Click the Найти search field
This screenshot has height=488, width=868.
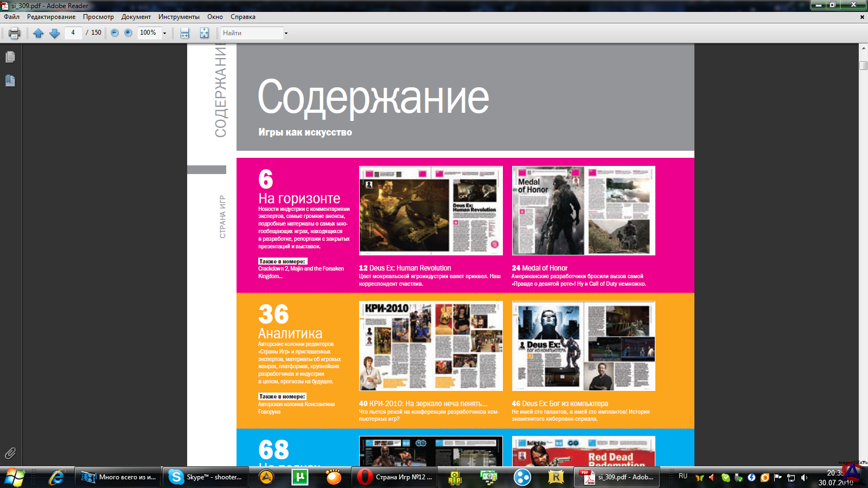click(252, 33)
